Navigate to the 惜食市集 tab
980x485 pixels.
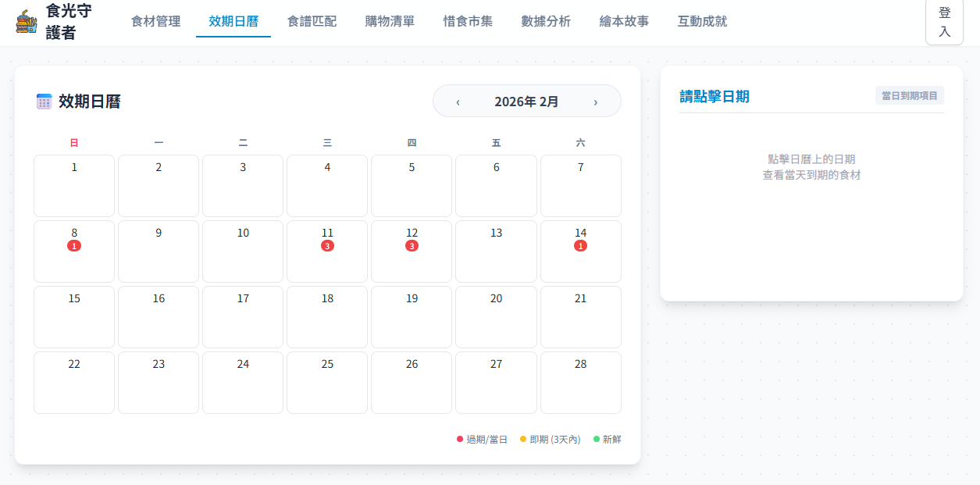point(468,21)
